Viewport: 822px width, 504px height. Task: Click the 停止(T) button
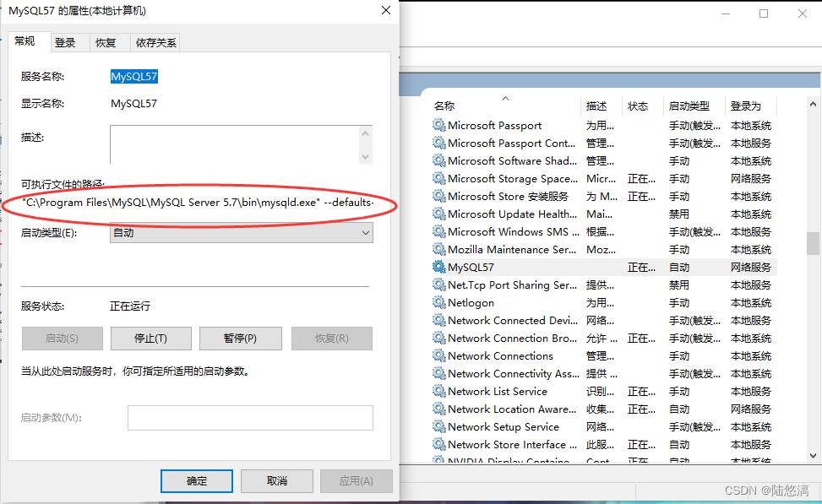151,339
